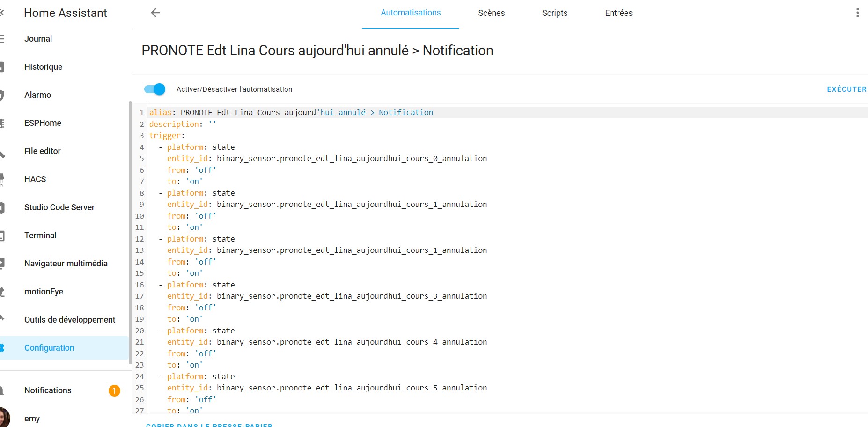Image resolution: width=868 pixels, height=427 pixels.
Task: Click line number 12 in the gutter
Action: tap(140, 239)
